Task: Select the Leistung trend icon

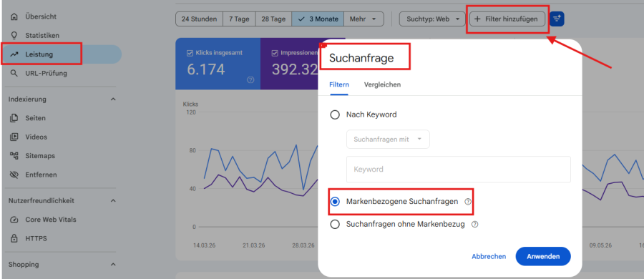Action: pos(14,54)
